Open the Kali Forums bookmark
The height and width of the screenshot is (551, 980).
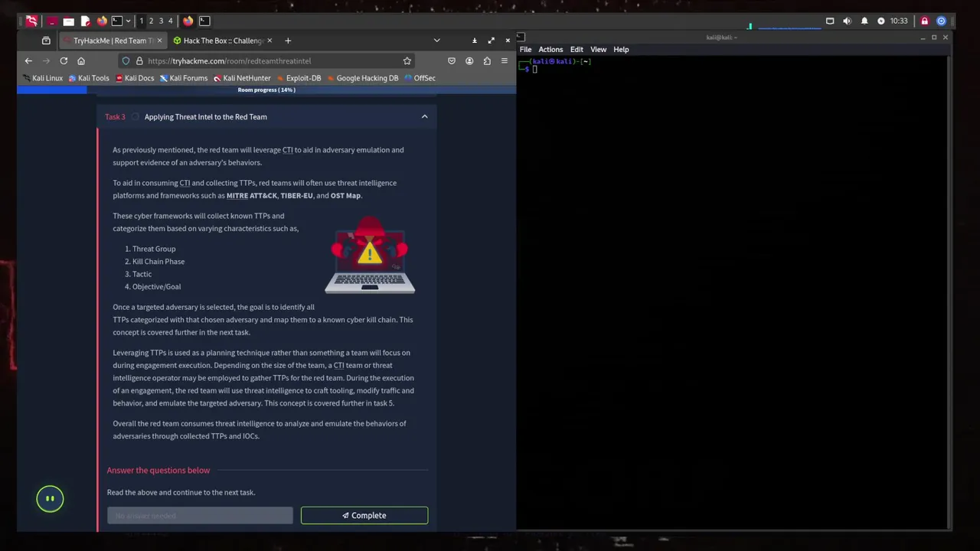[184, 78]
